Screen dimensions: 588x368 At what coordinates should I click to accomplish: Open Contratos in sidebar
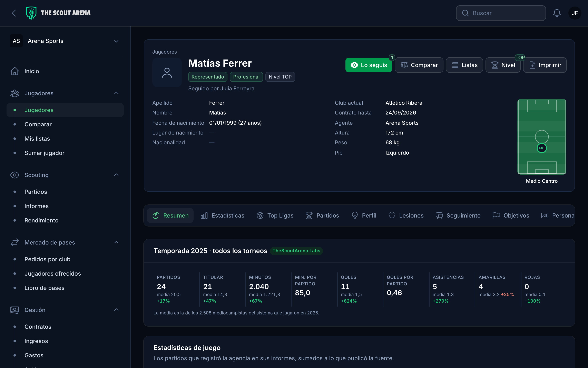pos(65,327)
